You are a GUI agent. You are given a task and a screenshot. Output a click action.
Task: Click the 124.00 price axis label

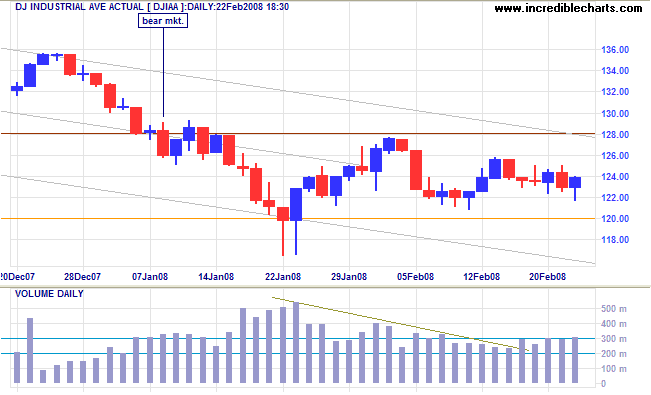coord(615,177)
